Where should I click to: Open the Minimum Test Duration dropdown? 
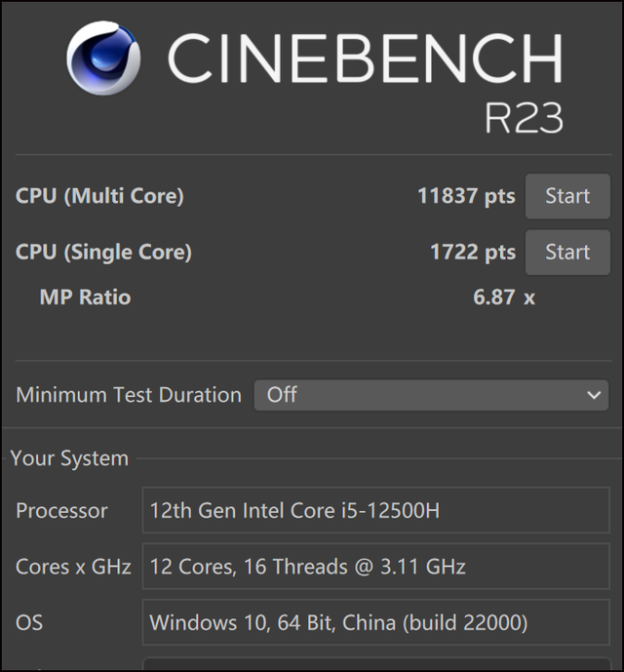coord(431,395)
